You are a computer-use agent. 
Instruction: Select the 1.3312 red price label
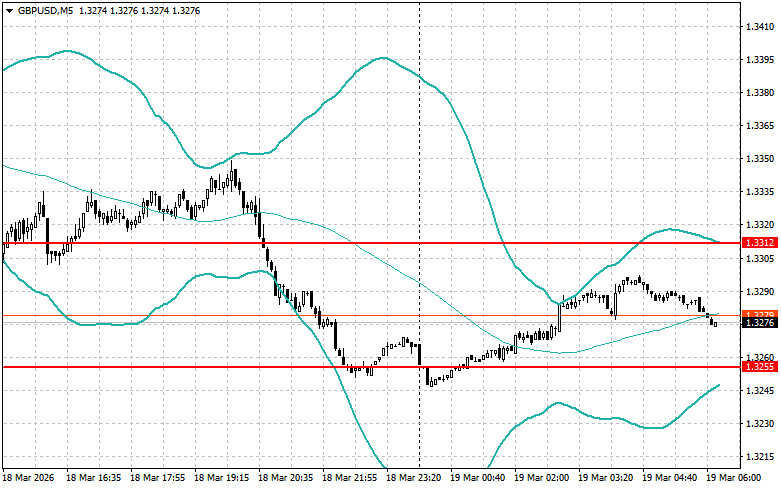(760, 243)
